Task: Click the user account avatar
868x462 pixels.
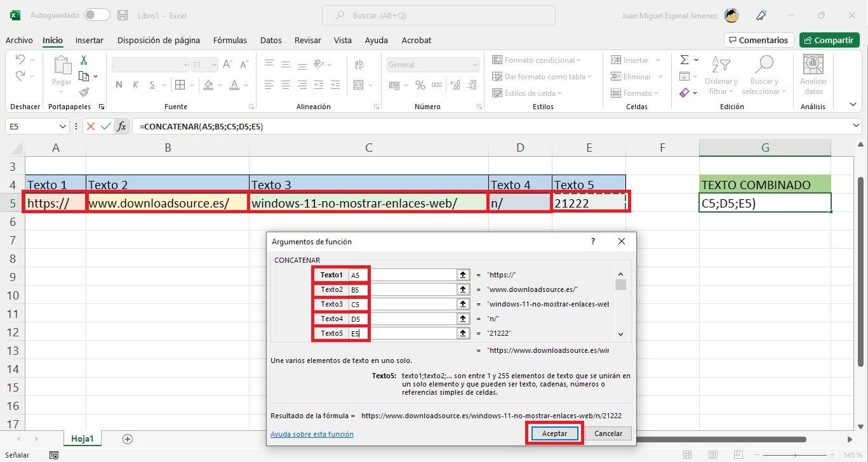Action: [x=731, y=15]
